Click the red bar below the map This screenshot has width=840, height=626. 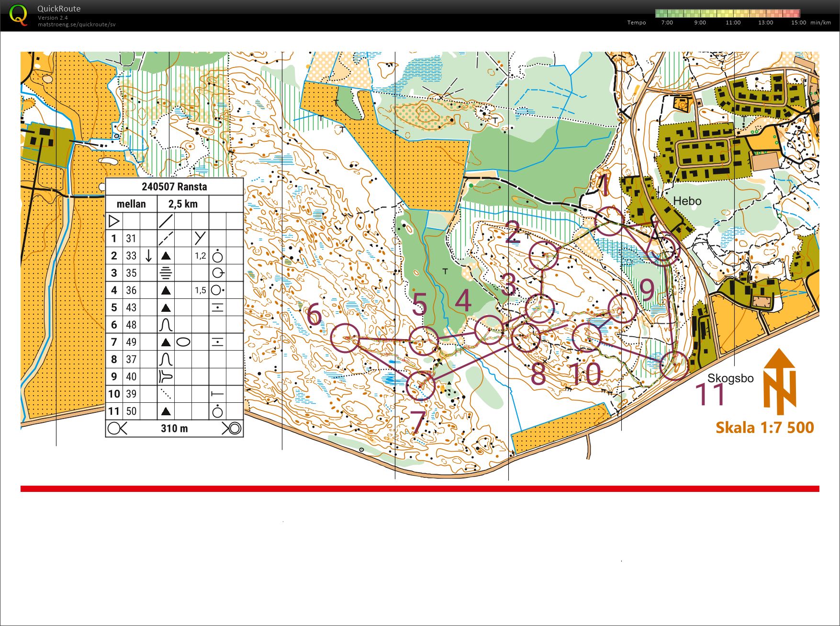pos(420,489)
